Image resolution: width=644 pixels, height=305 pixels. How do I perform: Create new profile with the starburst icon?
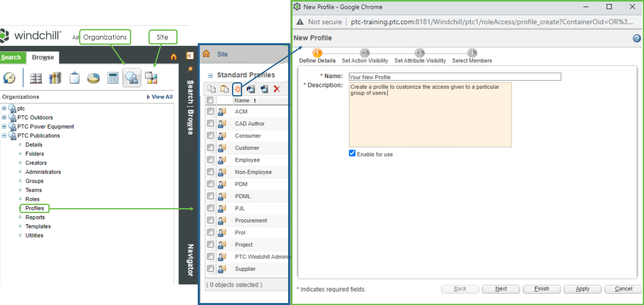[238, 89]
